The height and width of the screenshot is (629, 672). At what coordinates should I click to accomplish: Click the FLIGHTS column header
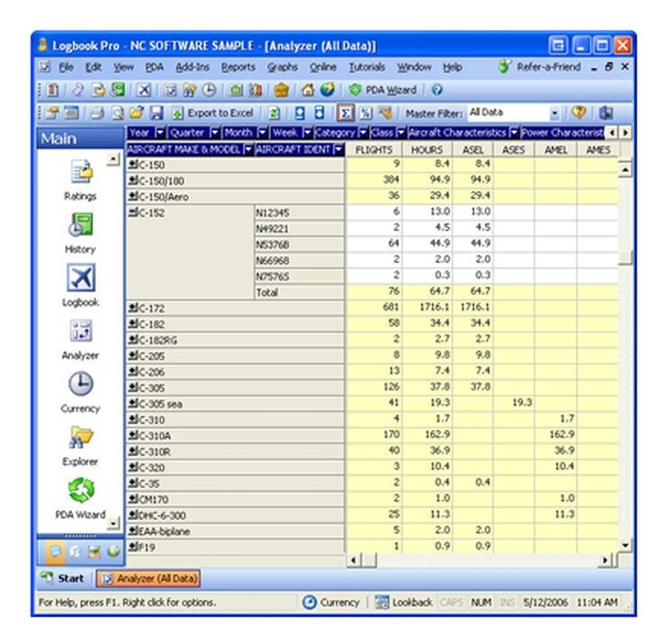(x=374, y=150)
